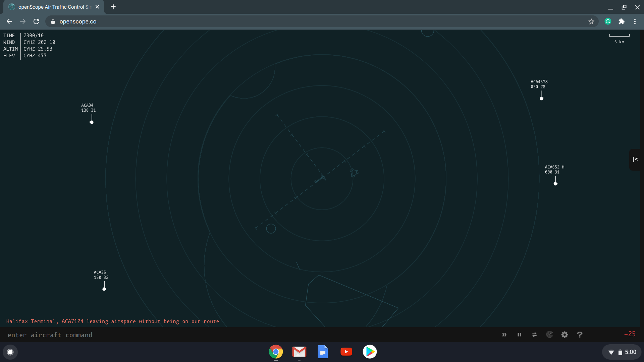
Task: Increase the simulation timewarp speed
Action: (504, 335)
